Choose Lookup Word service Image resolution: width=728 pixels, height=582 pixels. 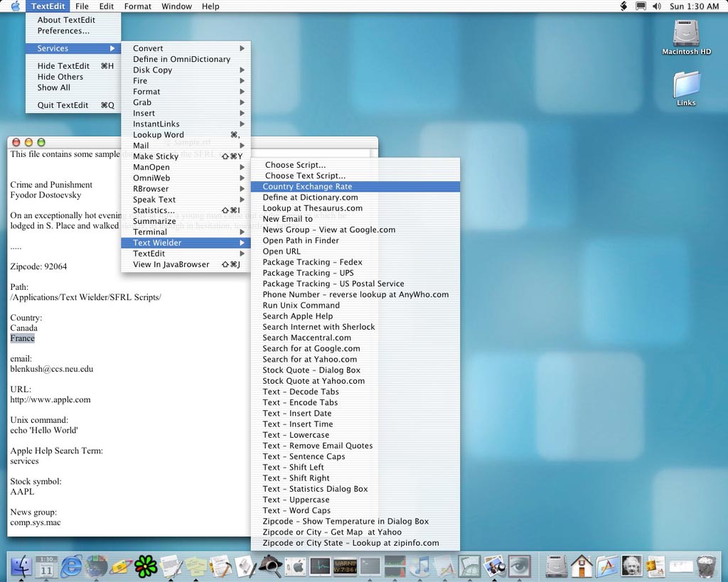click(x=186, y=134)
